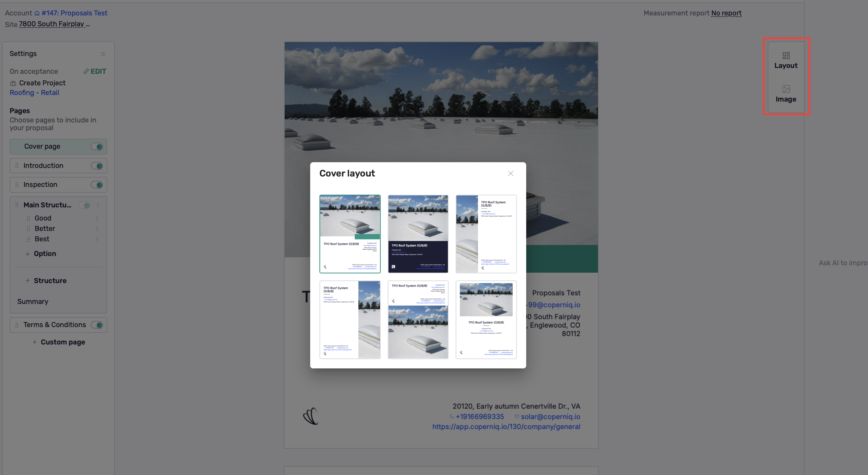Click the drag handle beside Main Structure
This screenshot has height=475, width=868.
pos(17,205)
